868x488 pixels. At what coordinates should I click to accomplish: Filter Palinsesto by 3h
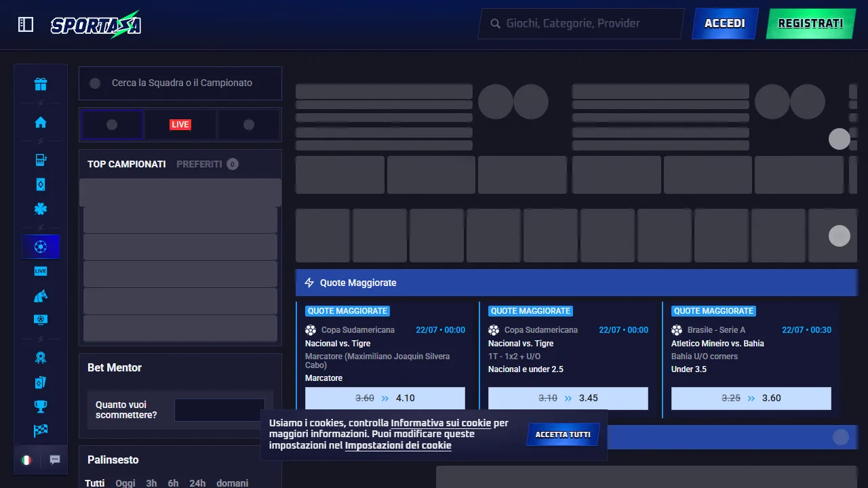[x=151, y=483]
